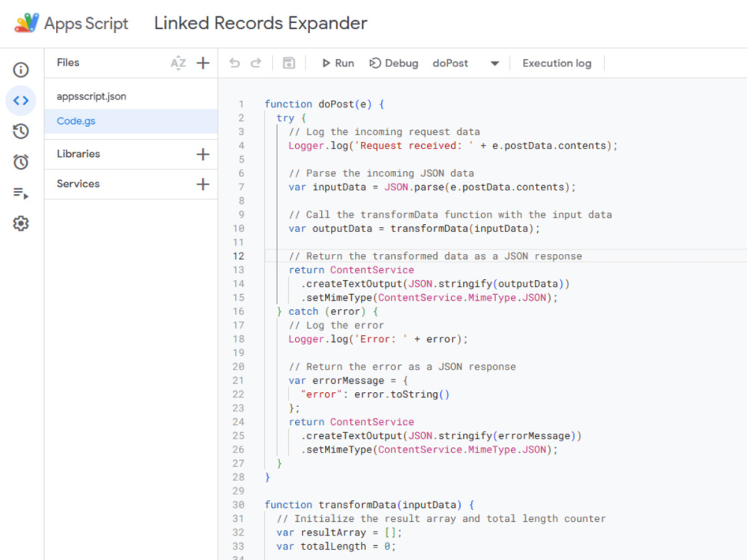Screen dimensions: 747x560
Task: Add a service with plus icon
Action: 203,184
